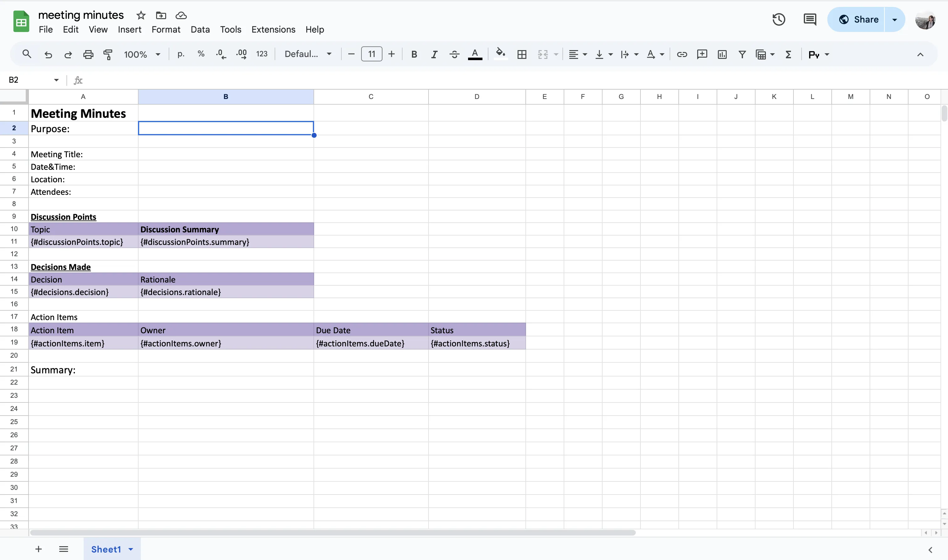Insert a link
948x560 pixels.
coord(682,54)
